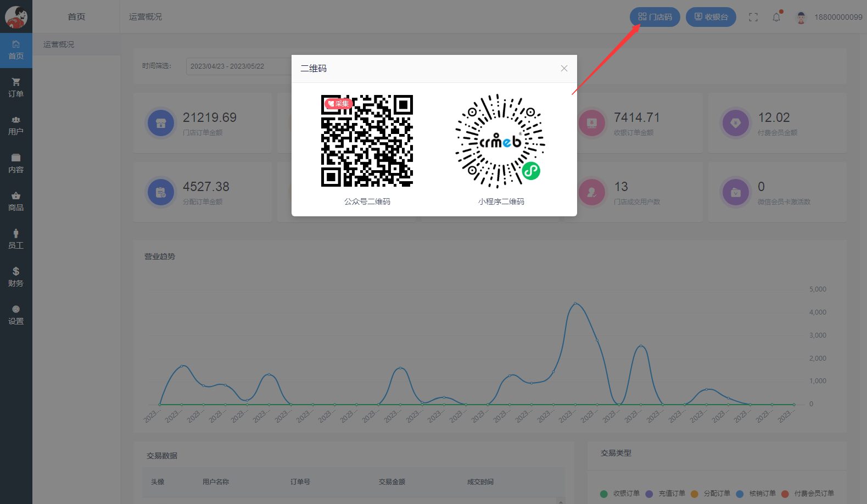Screen dimensions: 867x504
Task: Click the 门店码 button
Action: pyautogui.click(x=655, y=17)
